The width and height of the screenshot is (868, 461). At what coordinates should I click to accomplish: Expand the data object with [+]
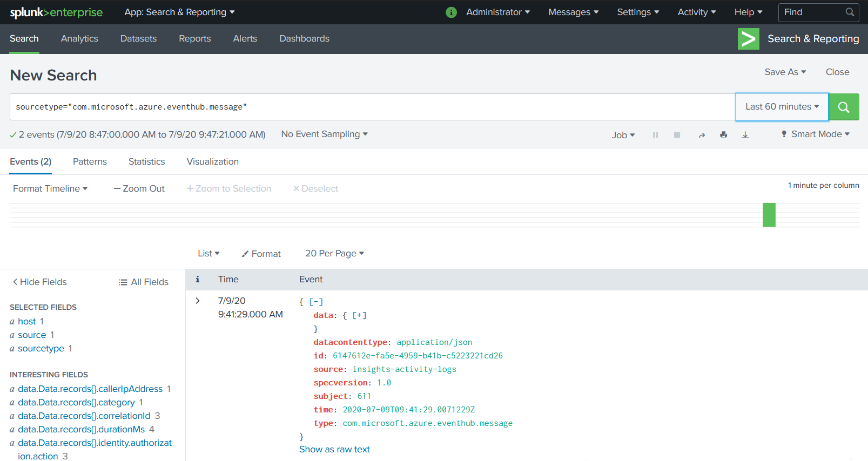[x=359, y=315]
